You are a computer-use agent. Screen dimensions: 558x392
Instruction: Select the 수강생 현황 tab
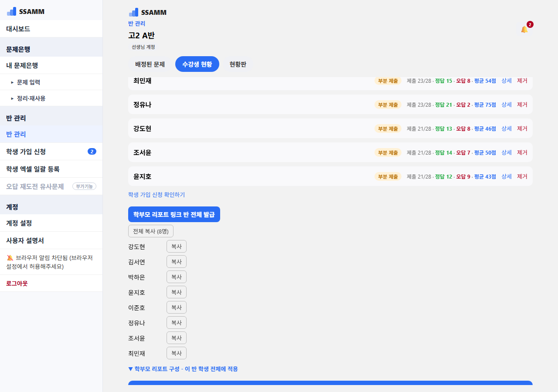(x=197, y=64)
